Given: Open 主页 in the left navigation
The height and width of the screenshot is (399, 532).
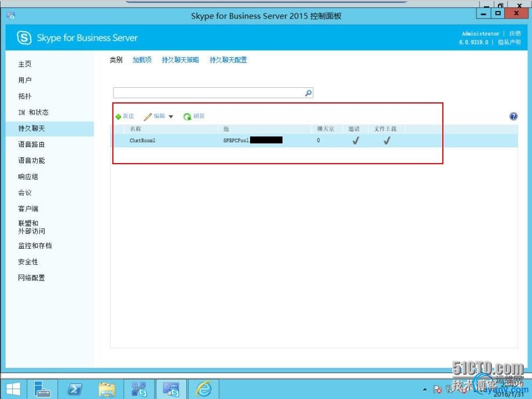Looking at the screenshot, I should (x=25, y=64).
